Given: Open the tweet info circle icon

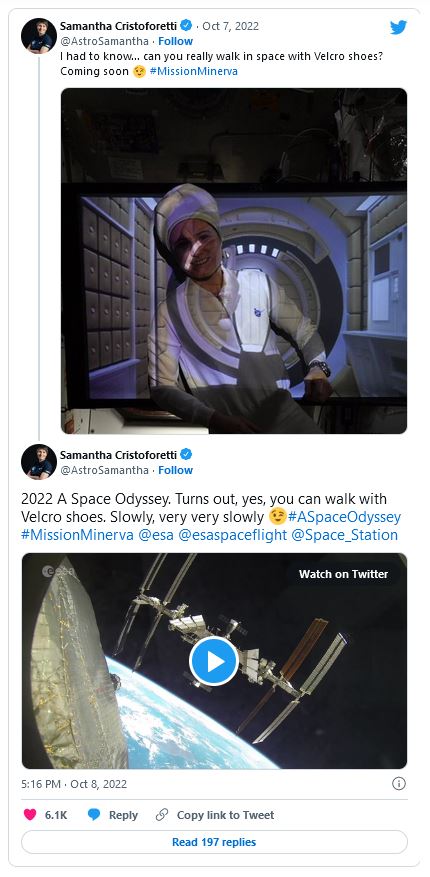Looking at the screenshot, I should point(399,784).
